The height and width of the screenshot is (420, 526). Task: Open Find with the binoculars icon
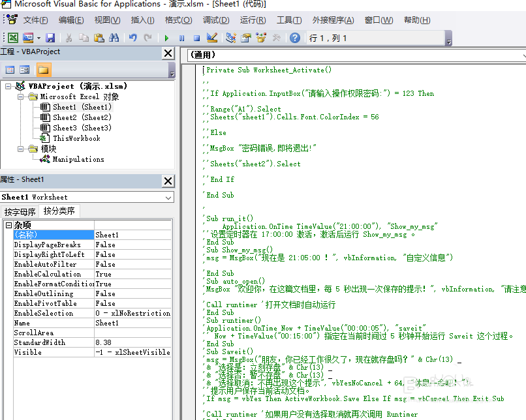tap(114, 38)
